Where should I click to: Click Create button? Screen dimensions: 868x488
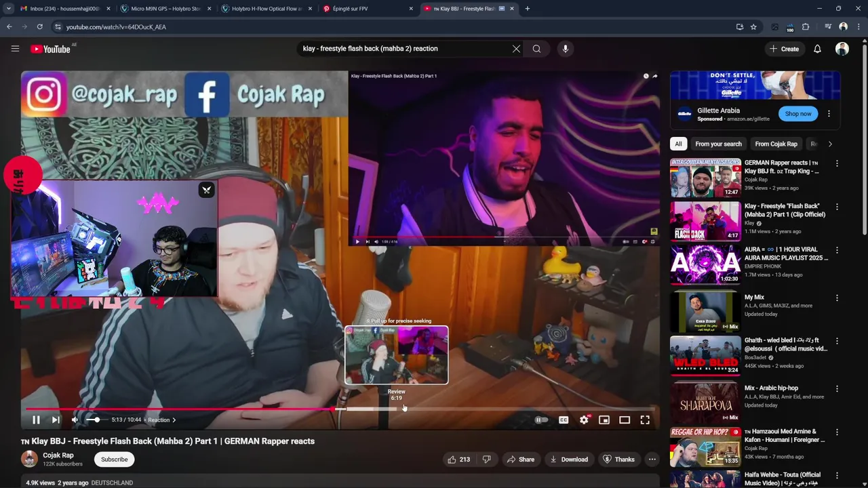[x=784, y=49]
